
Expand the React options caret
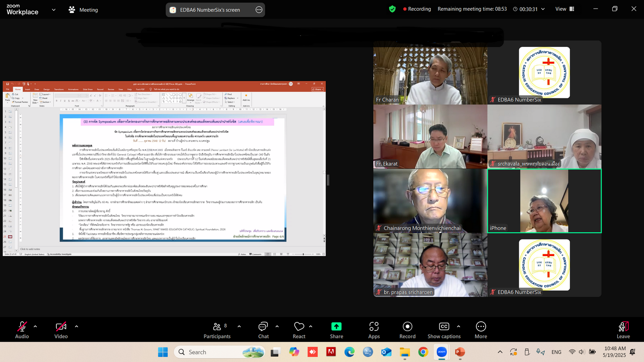click(x=311, y=326)
